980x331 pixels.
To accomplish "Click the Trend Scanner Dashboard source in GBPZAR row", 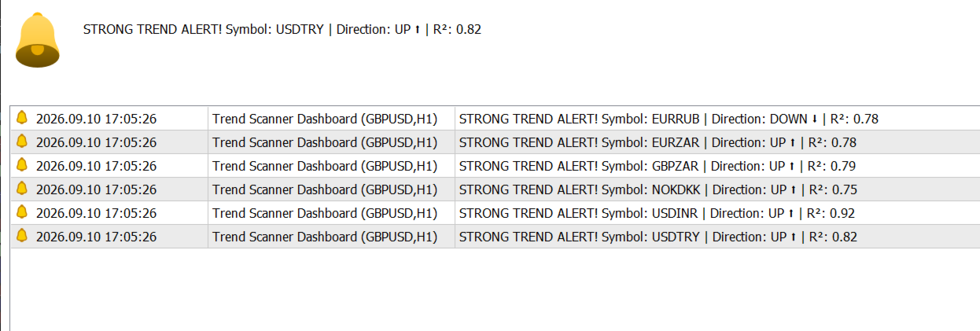I will pos(325,167).
